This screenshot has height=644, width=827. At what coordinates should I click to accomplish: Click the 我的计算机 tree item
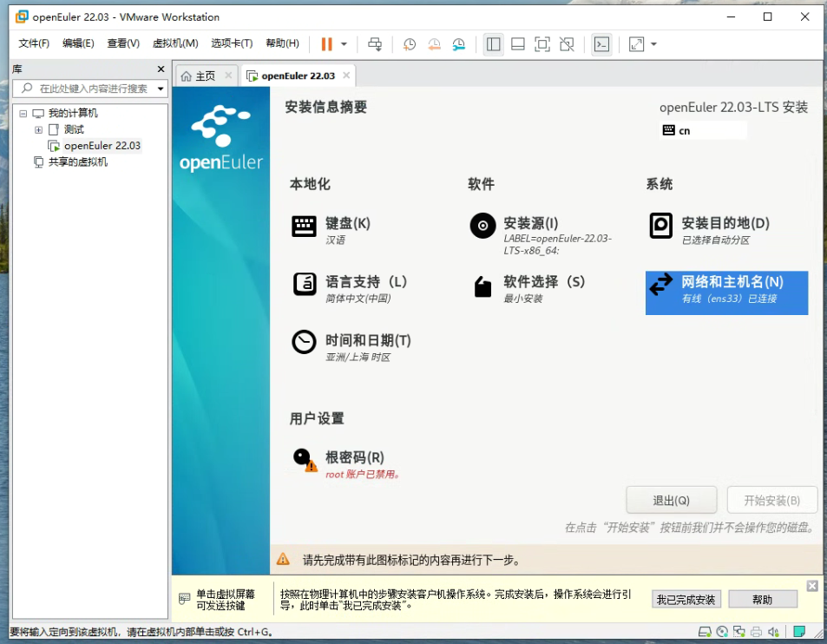point(72,114)
